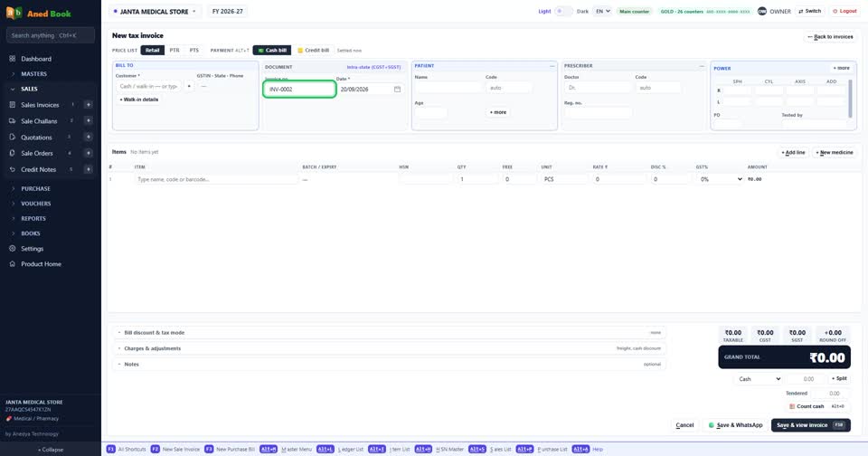Screen dimensions: 868x456
Task: Toggle Light/Dark theme switch
Action: [563, 11]
